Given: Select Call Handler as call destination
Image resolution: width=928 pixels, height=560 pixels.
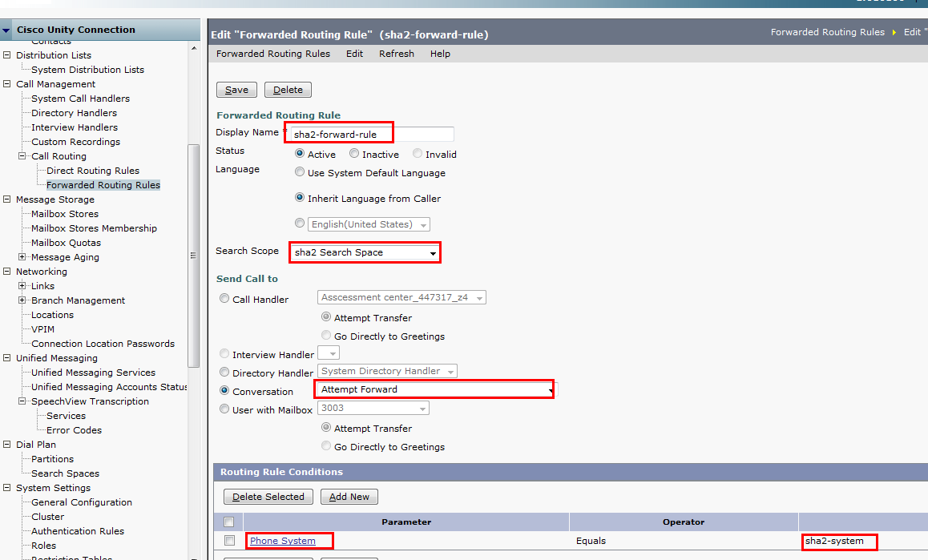Looking at the screenshot, I should [224, 298].
